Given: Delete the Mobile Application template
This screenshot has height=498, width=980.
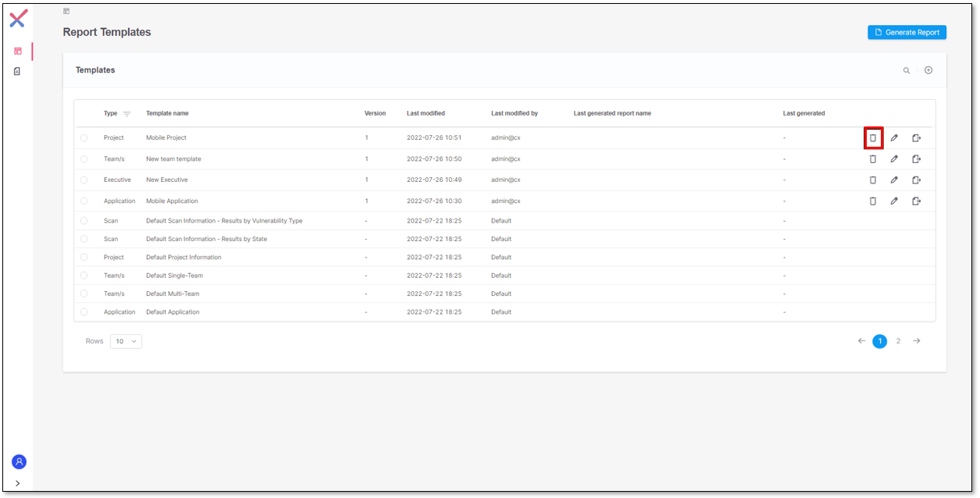Looking at the screenshot, I should 873,201.
